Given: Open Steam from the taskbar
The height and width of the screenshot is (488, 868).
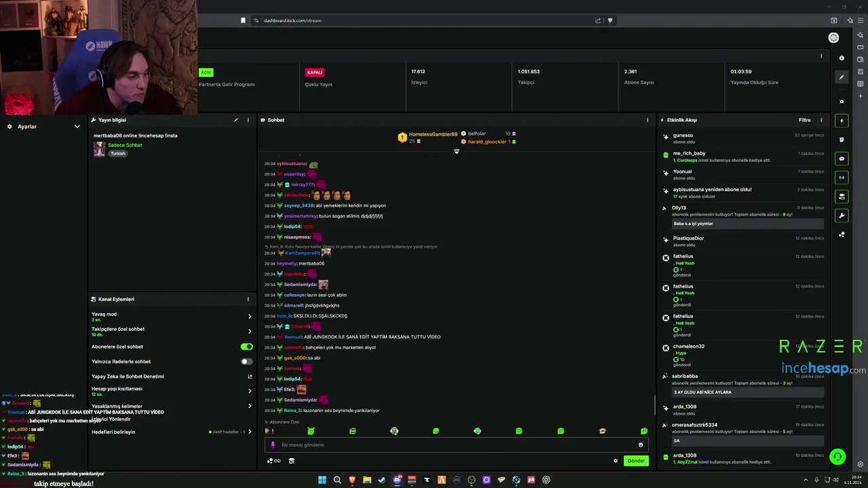Looking at the screenshot, I should point(382,480).
